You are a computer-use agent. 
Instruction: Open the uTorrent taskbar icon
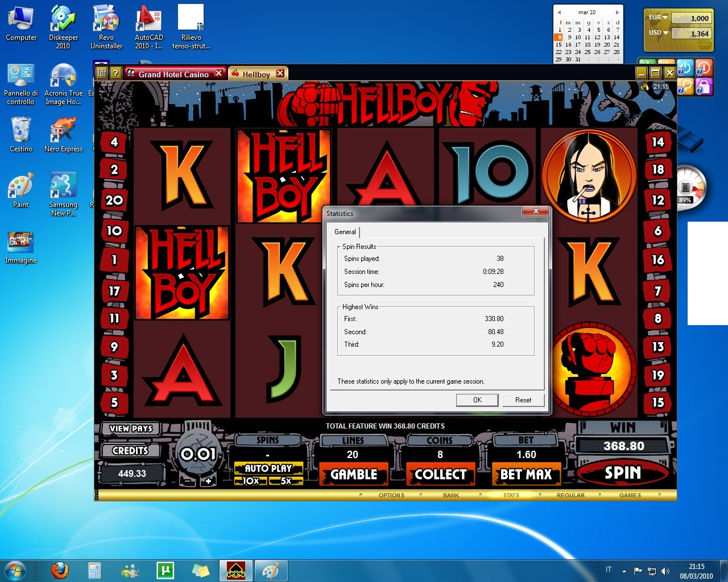pos(165,570)
